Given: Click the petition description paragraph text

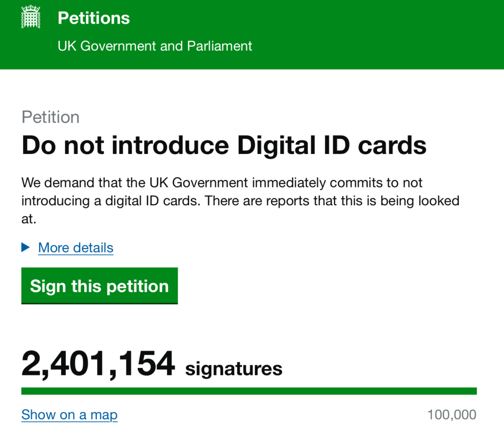Looking at the screenshot, I should pyautogui.click(x=240, y=201).
